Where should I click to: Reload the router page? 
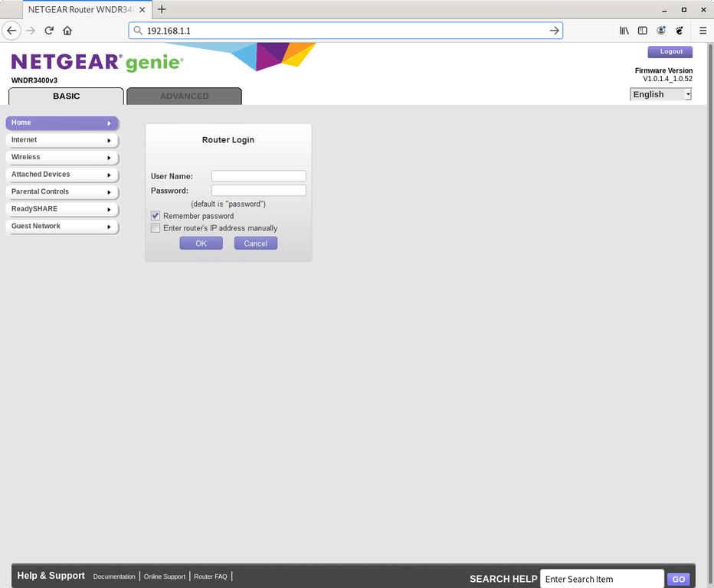pos(49,31)
